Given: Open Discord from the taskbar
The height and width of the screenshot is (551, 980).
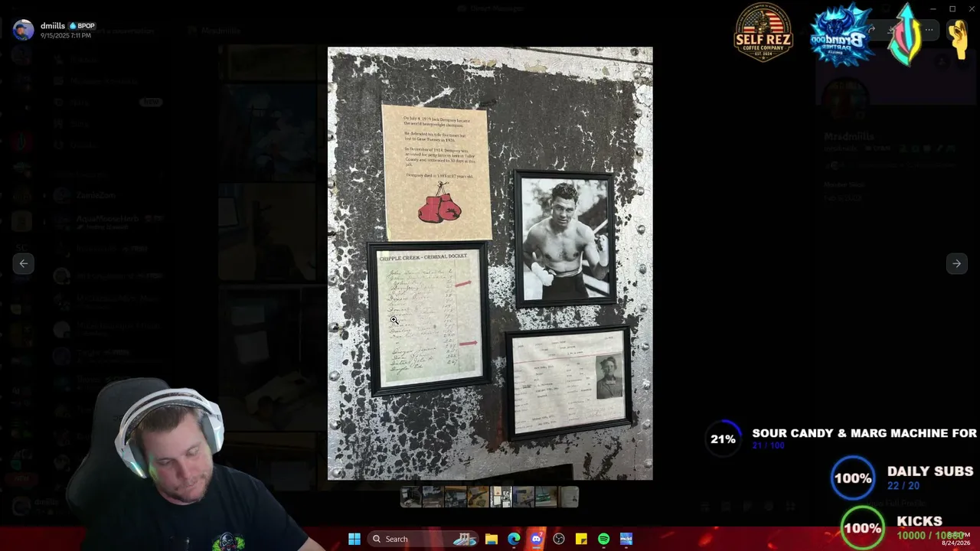Looking at the screenshot, I should [x=536, y=539].
